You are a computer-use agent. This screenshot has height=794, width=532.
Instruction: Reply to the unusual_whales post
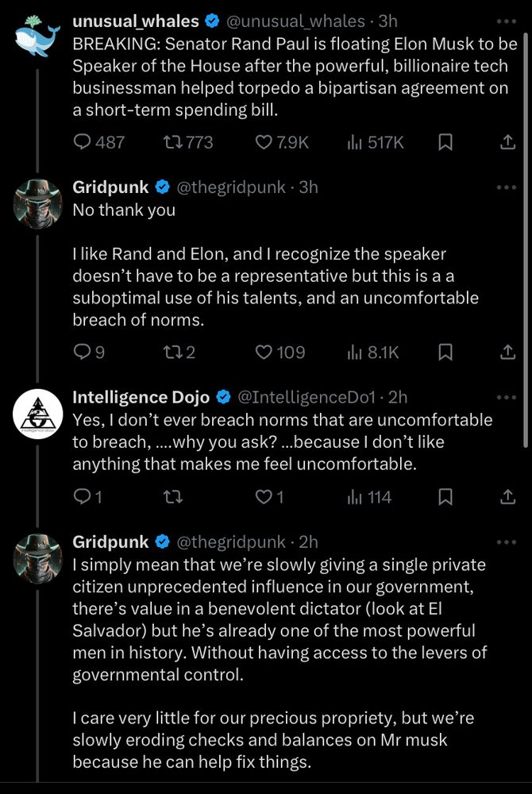coord(98,142)
